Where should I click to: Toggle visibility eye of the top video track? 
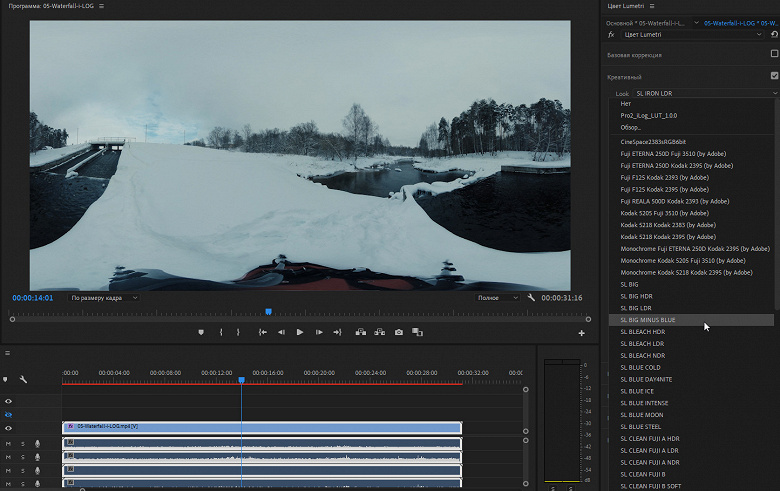coord(8,401)
